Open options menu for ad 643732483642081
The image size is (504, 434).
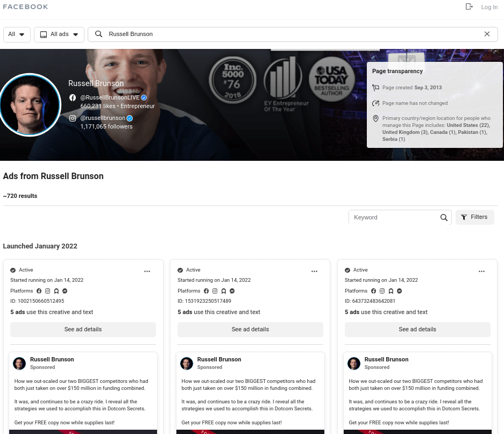(481, 272)
